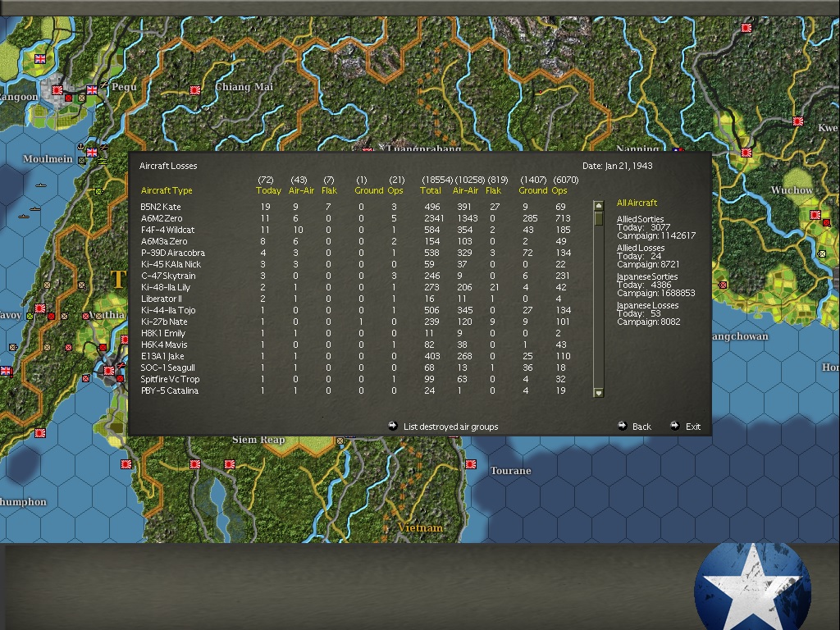Click the arrow icon beside List destroyed air groups
The width and height of the screenshot is (840, 630).
[393, 426]
